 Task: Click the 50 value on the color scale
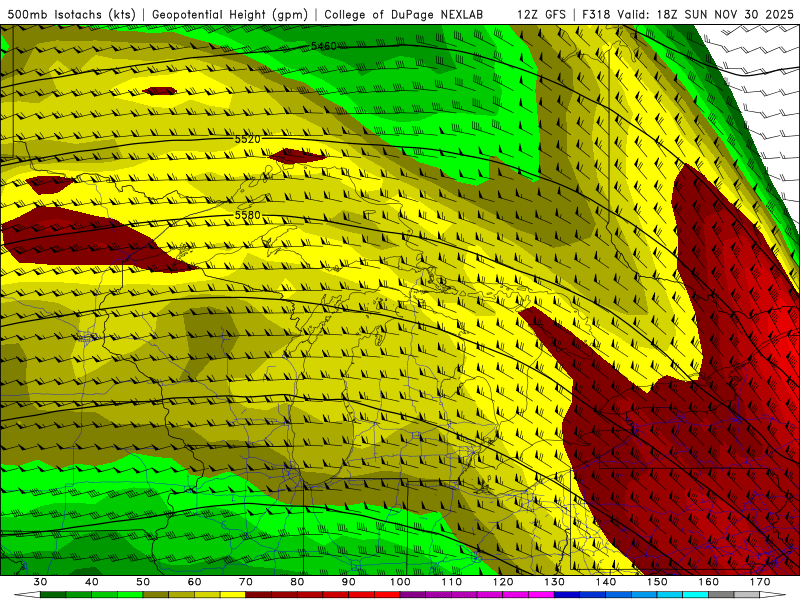coord(143,582)
